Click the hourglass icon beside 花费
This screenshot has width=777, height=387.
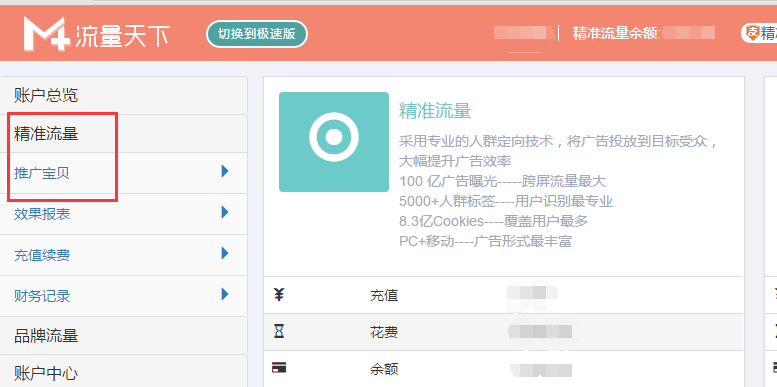[279, 332]
